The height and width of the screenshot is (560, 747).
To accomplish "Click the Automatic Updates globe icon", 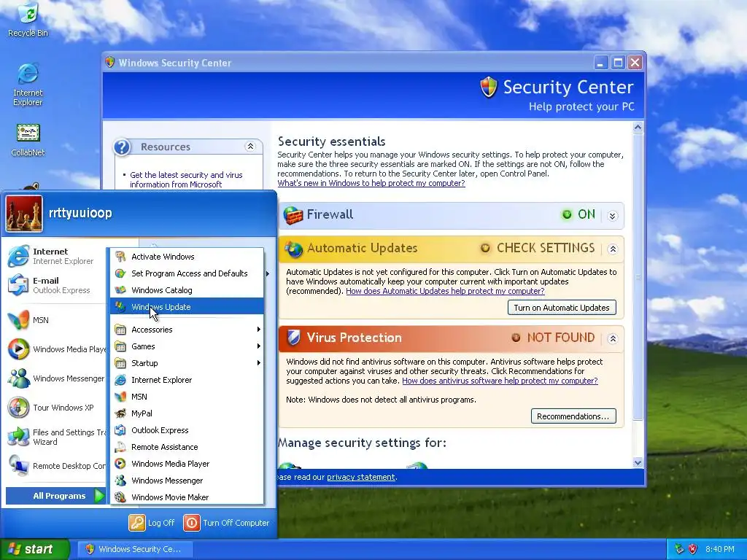I will [293, 249].
